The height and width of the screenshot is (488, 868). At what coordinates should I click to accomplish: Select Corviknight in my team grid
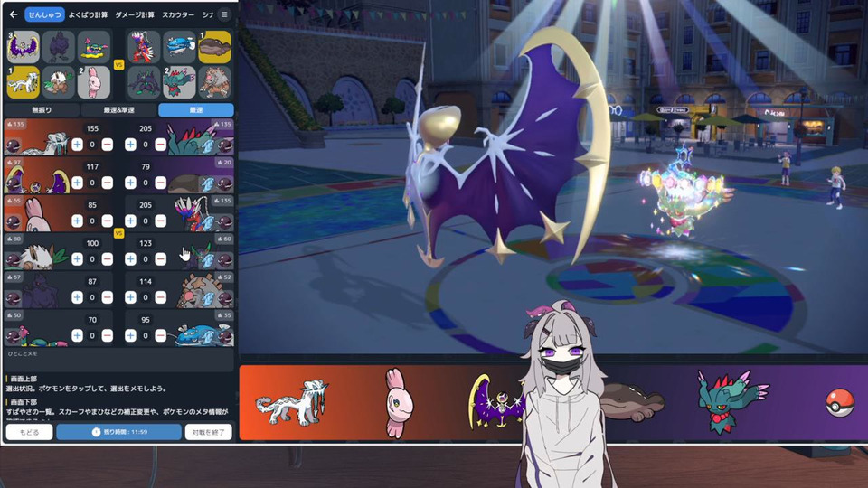[59, 46]
